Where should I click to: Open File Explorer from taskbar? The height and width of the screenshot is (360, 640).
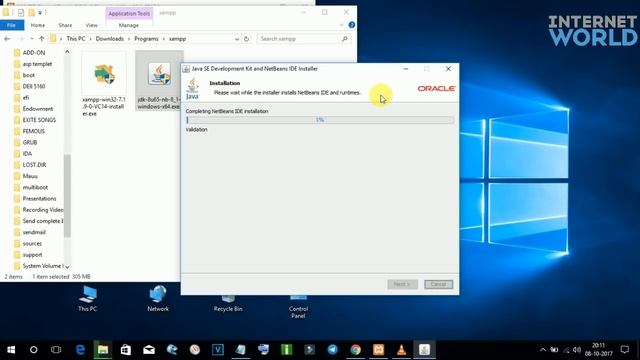click(103, 350)
